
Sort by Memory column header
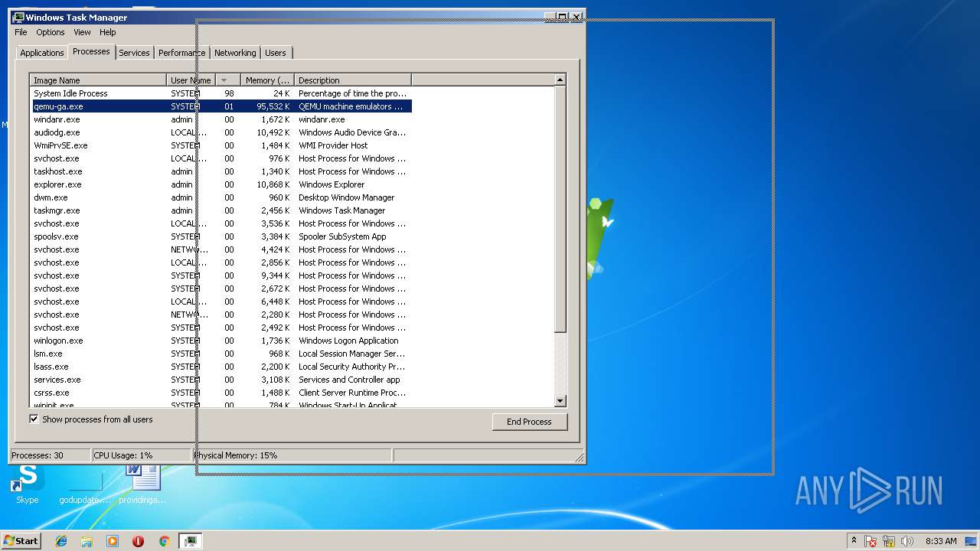pyautogui.click(x=267, y=80)
